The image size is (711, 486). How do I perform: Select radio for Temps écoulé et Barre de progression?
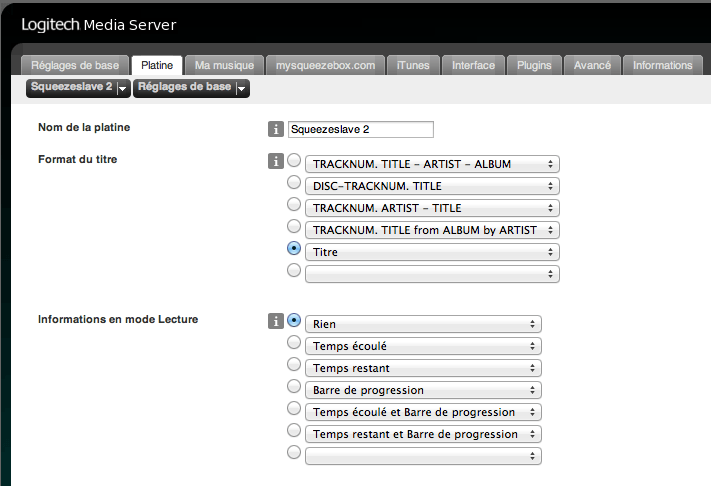click(294, 408)
